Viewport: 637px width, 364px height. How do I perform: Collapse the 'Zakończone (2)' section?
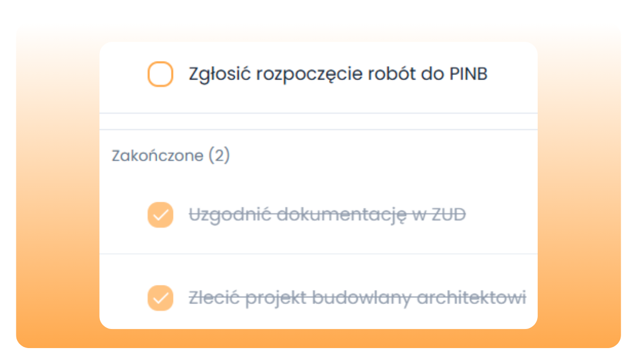click(x=170, y=155)
